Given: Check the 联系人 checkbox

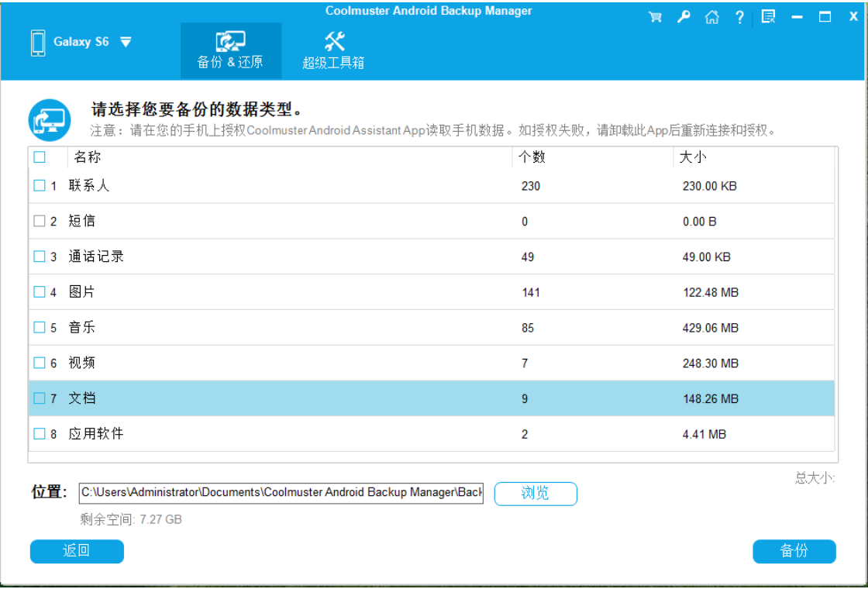Looking at the screenshot, I should click(x=40, y=185).
